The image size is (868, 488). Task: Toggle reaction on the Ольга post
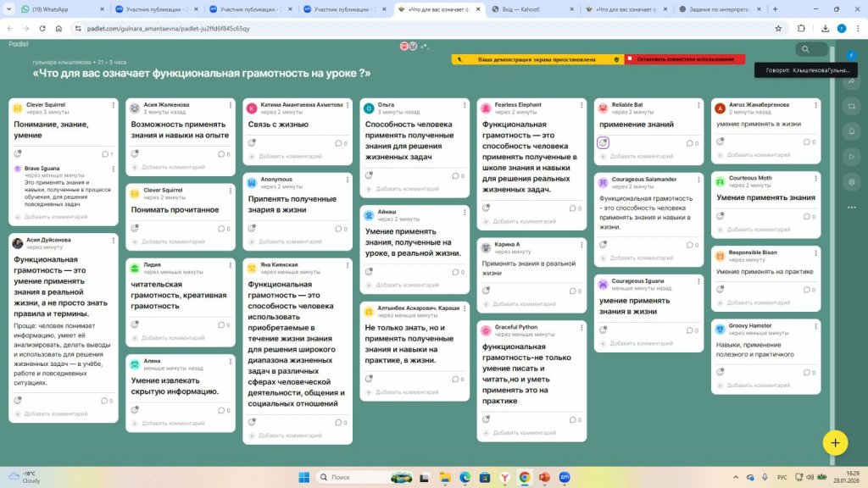pos(369,175)
